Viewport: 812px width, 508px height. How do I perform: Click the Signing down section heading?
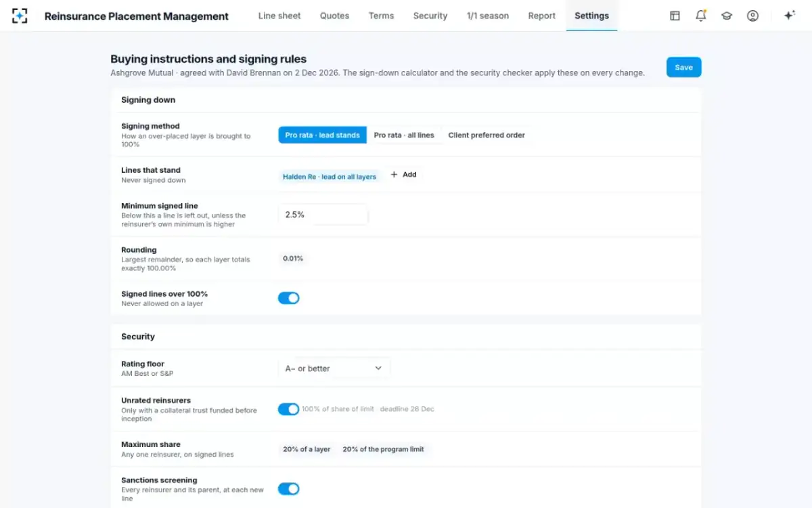[x=148, y=100]
